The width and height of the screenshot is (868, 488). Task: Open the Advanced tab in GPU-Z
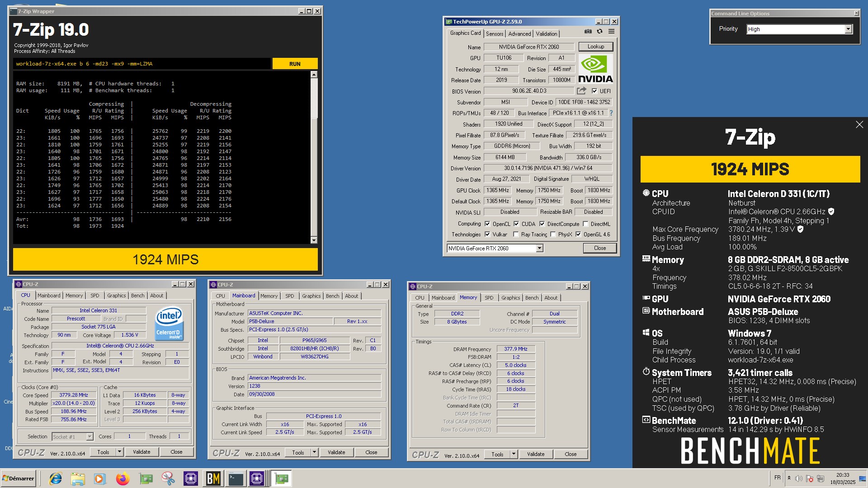(519, 34)
